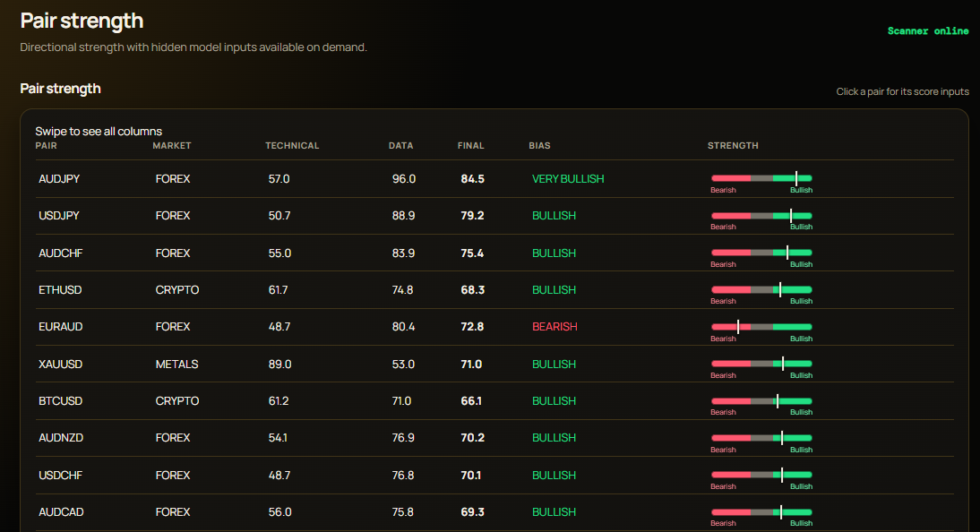Sort by the DATA column header

400,146
